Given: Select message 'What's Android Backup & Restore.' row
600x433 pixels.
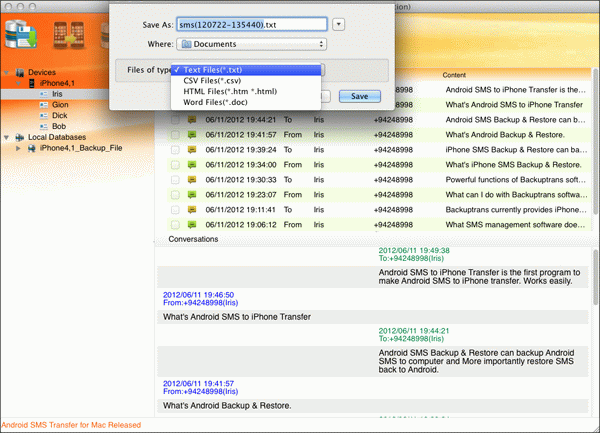Looking at the screenshot, I should [x=379, y=135].
